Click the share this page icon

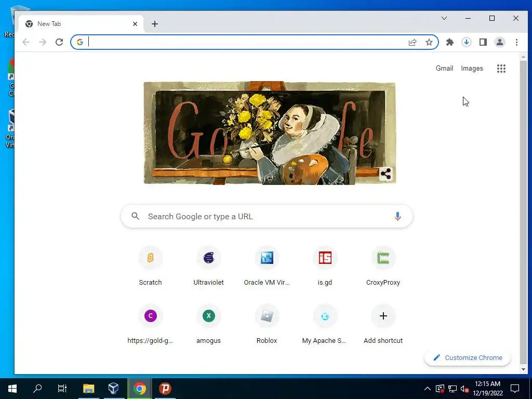pos(412,42)
